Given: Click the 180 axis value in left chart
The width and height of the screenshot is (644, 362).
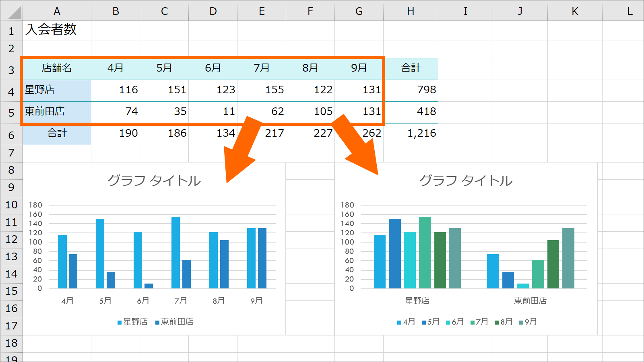Looking at the screenshot, I should pos(35,205).
